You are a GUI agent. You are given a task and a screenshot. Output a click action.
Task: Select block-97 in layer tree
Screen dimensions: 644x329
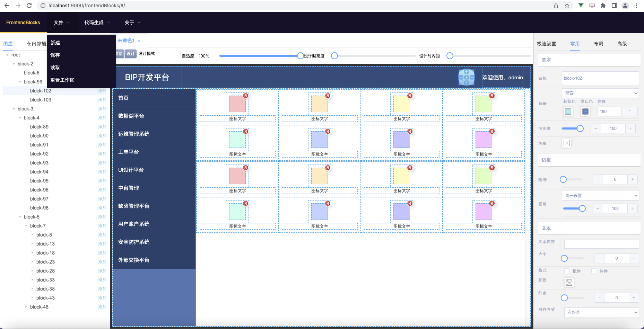pos(39,199)
